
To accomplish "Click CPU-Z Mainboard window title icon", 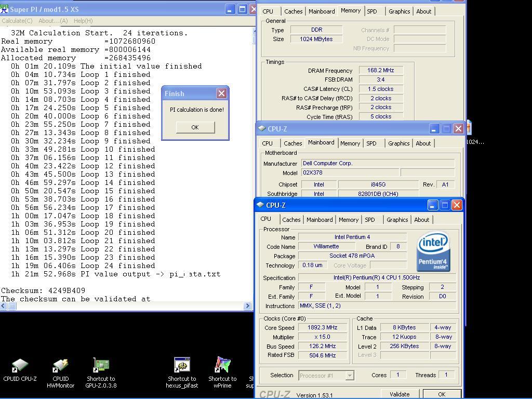I will pyautogui.click(x=262, y=129).
